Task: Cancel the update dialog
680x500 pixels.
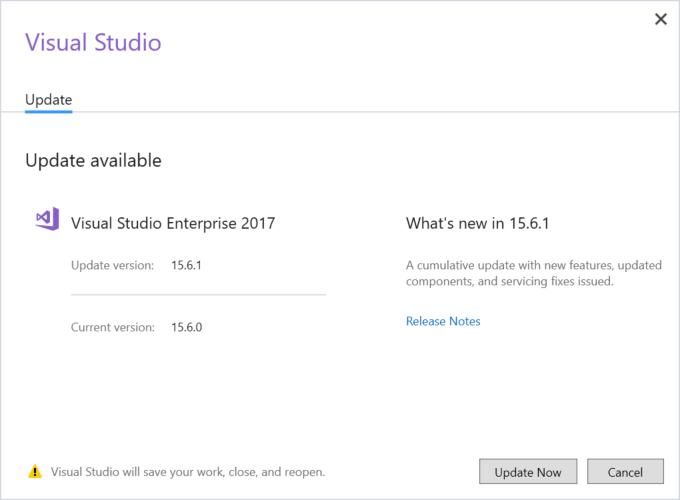Action: (625, 472)
